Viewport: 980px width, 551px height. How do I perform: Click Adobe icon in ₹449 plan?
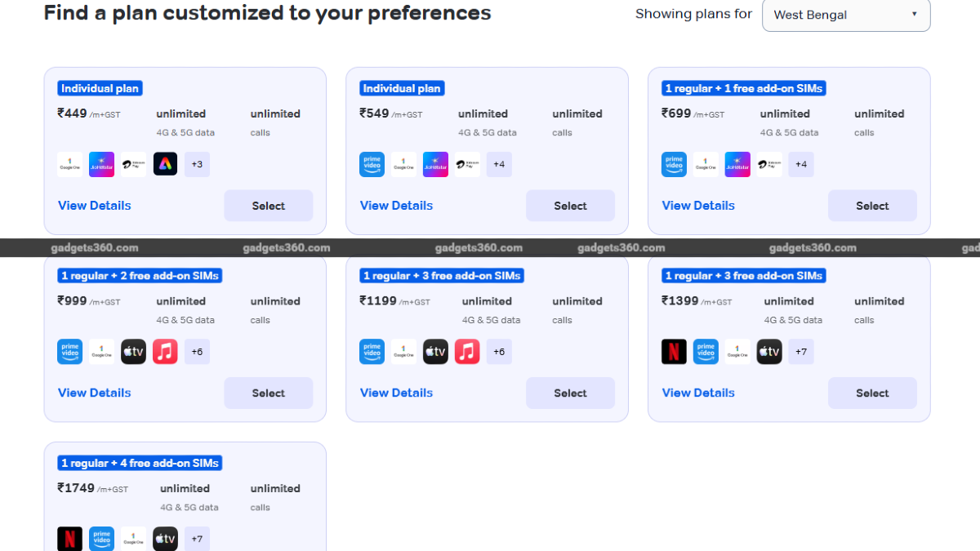point(165,164)
